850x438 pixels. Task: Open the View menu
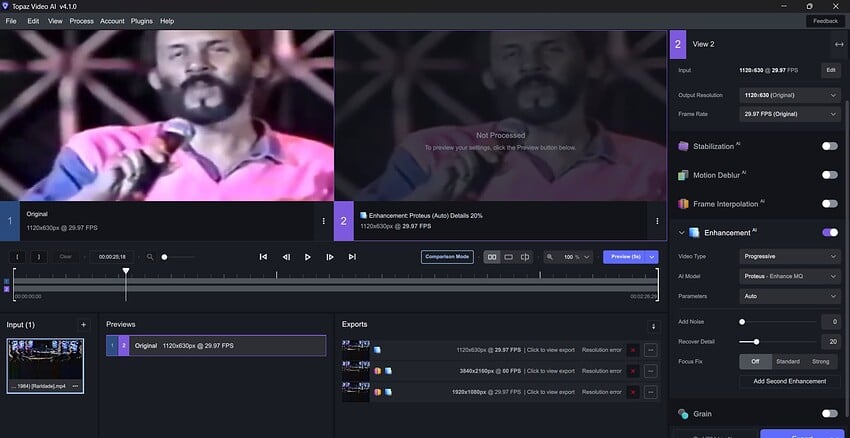tap(55, 21)
